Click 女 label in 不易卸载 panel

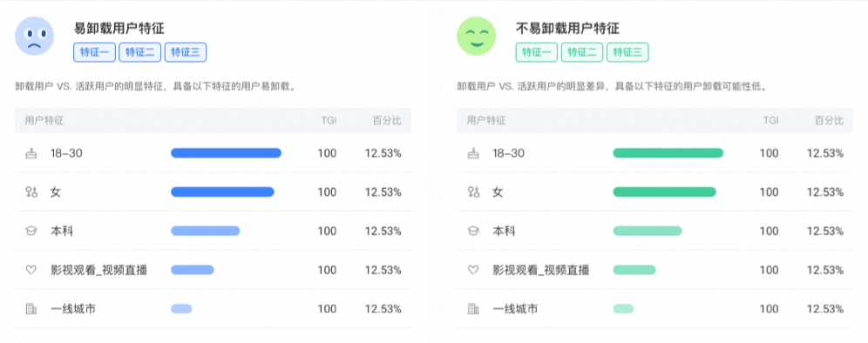(498, 192)
